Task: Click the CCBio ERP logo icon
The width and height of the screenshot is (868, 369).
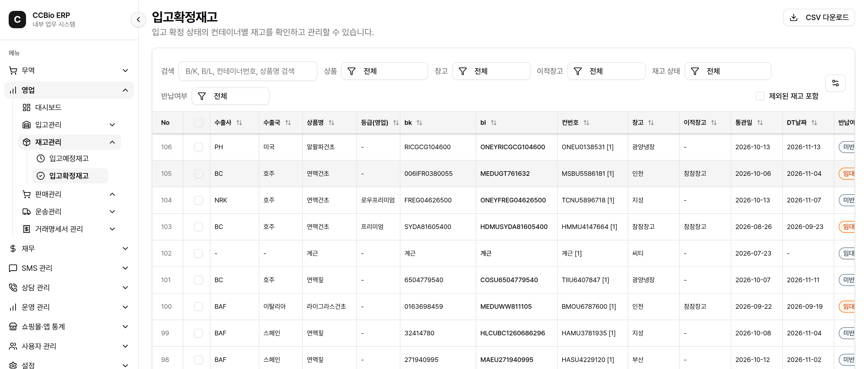Action: (x=17, y=20)
